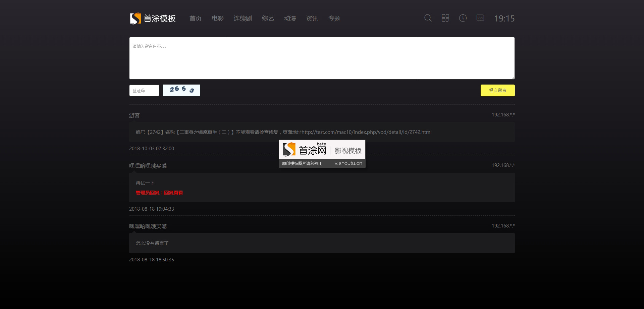Click the timestamp 2018-08-18 19:04:33
Viewport: 644px width, 309px height.
[152, 209]
